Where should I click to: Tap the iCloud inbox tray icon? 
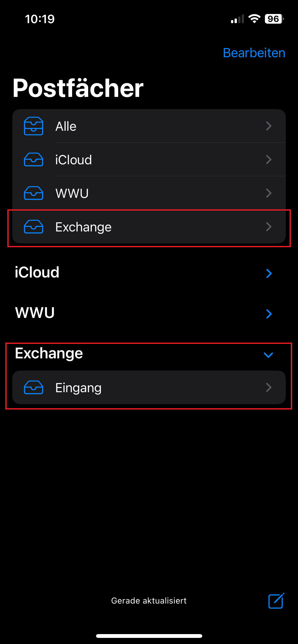(x=33, y=160)
